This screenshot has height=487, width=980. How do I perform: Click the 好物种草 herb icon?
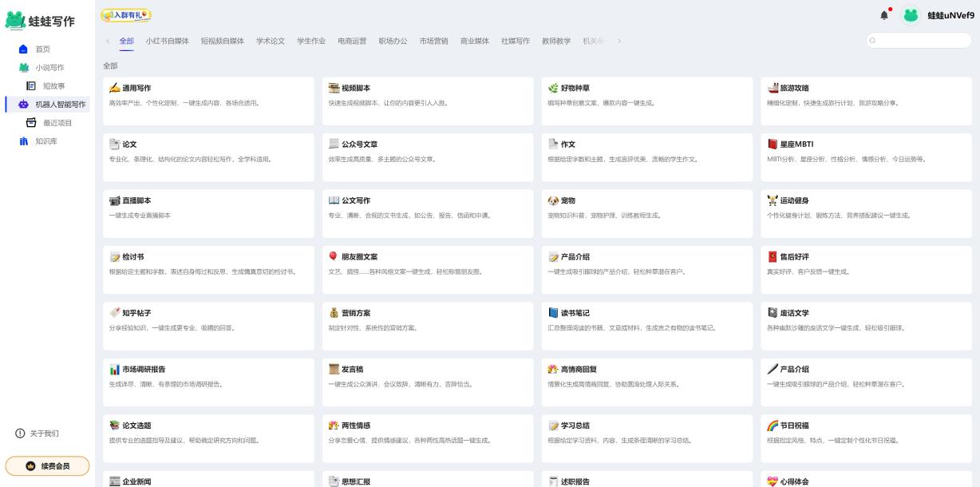(x=554, y=88)
